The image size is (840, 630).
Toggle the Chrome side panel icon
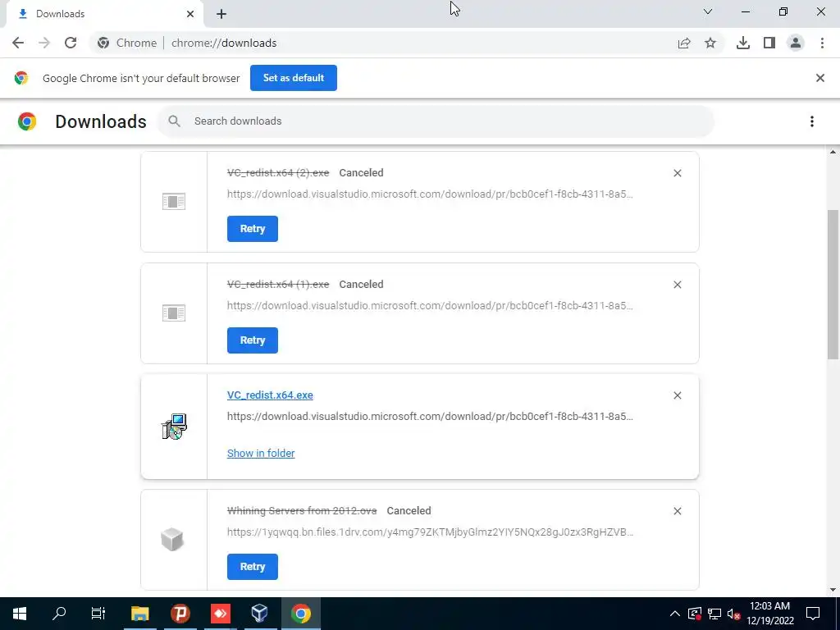point(769,43)
